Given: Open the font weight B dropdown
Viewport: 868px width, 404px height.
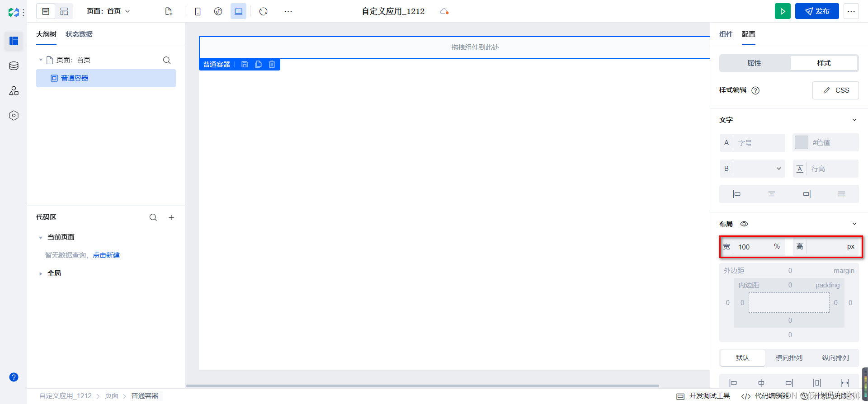Looking at the screenshot, I should pos(759,169).
